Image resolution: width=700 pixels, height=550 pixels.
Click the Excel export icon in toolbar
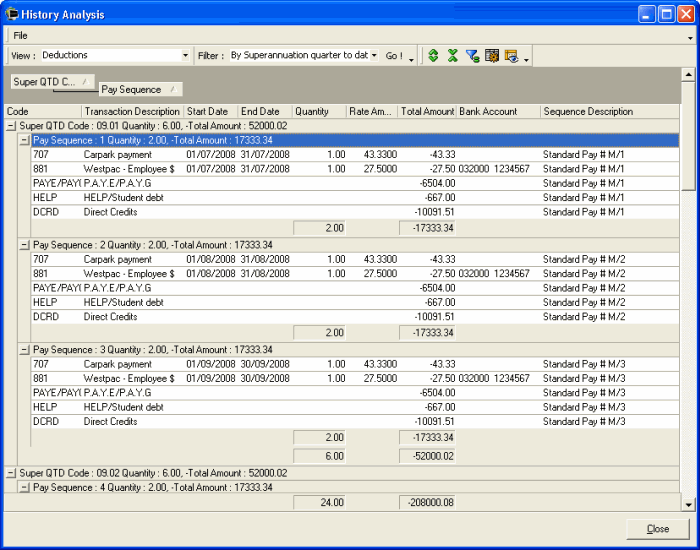click(452, 56)
